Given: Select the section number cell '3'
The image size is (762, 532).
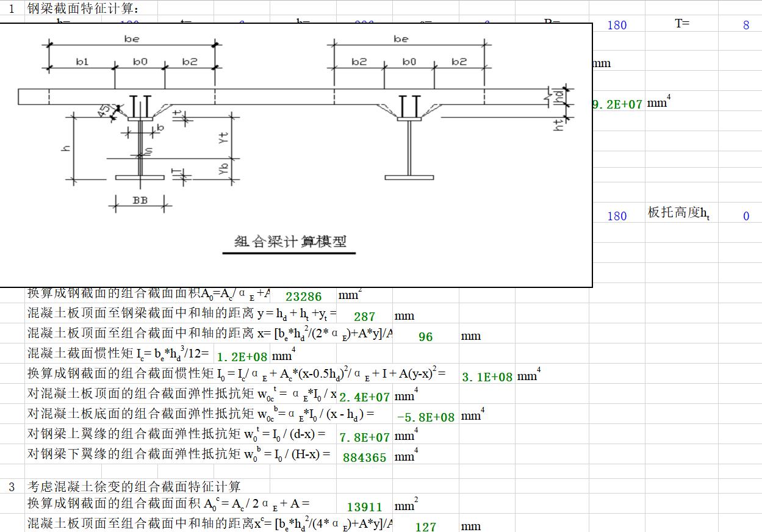Looking at the screenshot, I should (x=12, y=486).
